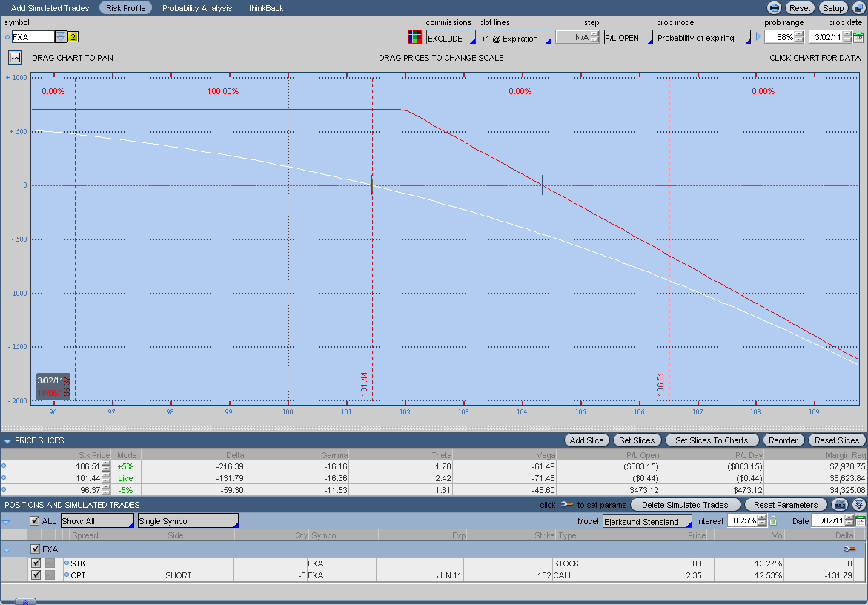Click the 106.51 stock price stepper
Viewport: 868px width, 605px height.
106,466
